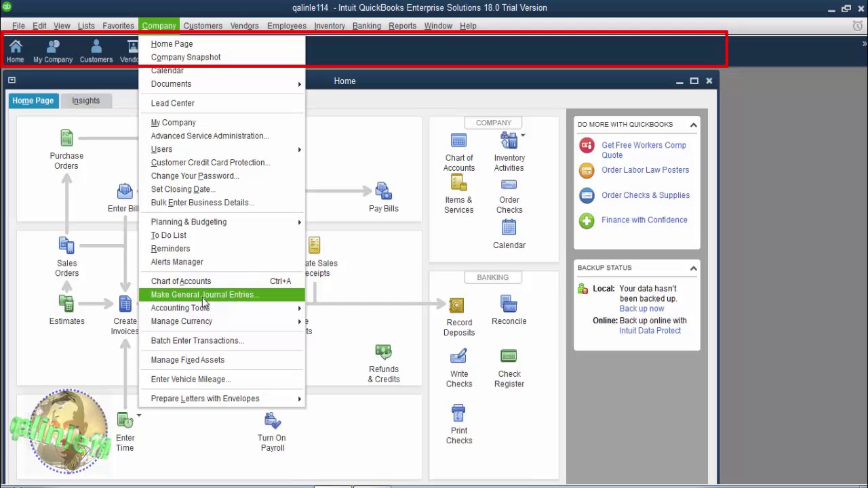The height and width of the screenshot is (488, 868).
Task: Click the Home window control menu icon
Action: [x=12, y=81]
